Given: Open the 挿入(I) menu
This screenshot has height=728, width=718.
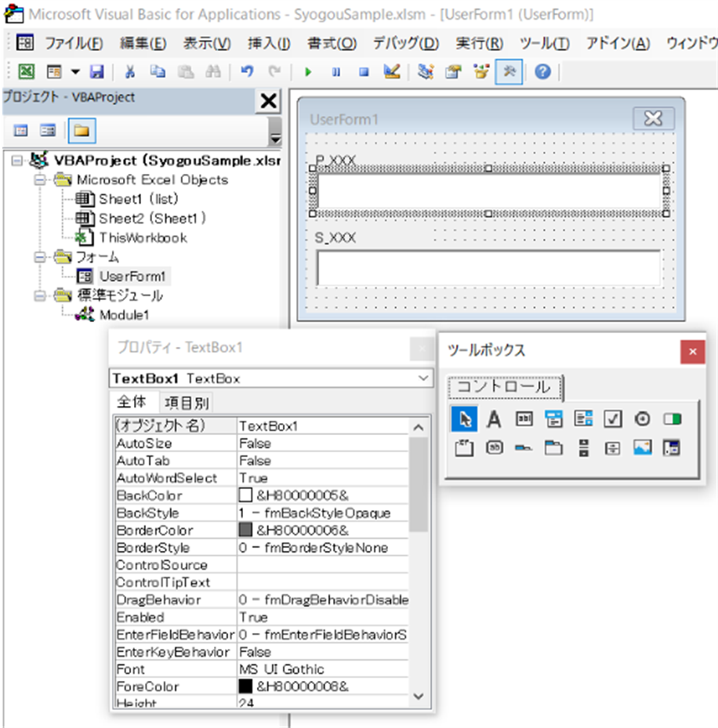Looking at the screenshot, I should click(269, 43).
